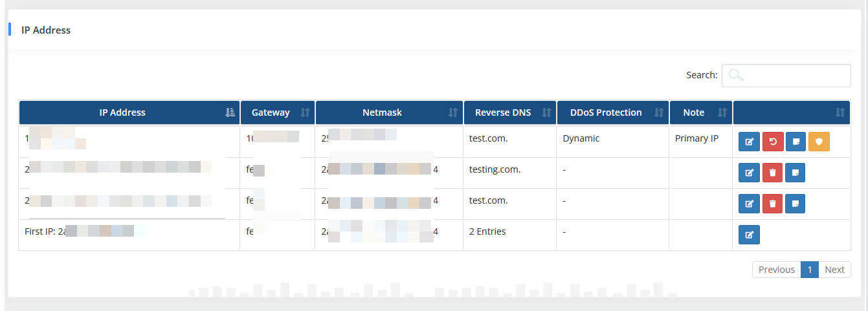Go to page 1 in pagination
868x311 pixels.
click(810, 270)
